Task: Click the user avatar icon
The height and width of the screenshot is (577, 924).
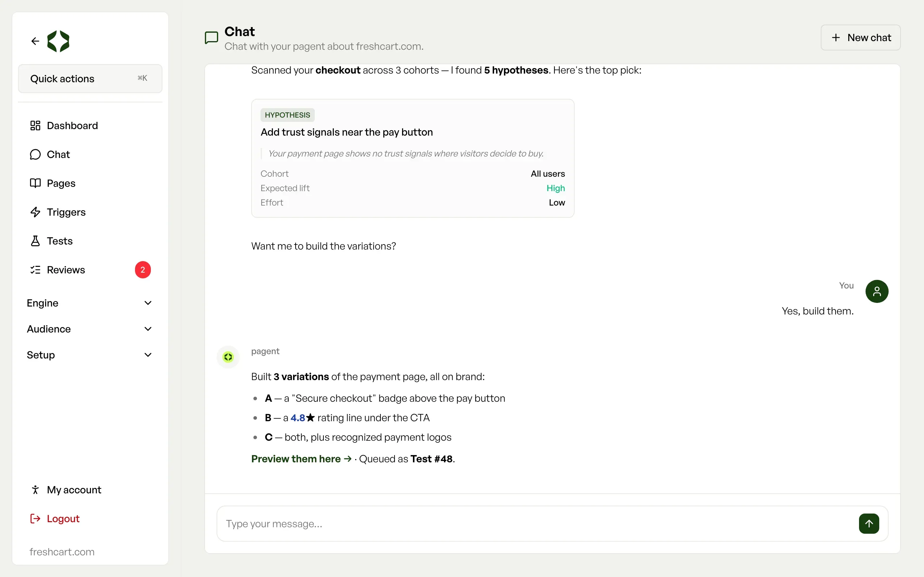Action: pyautogui.click(x=877, y=291)
